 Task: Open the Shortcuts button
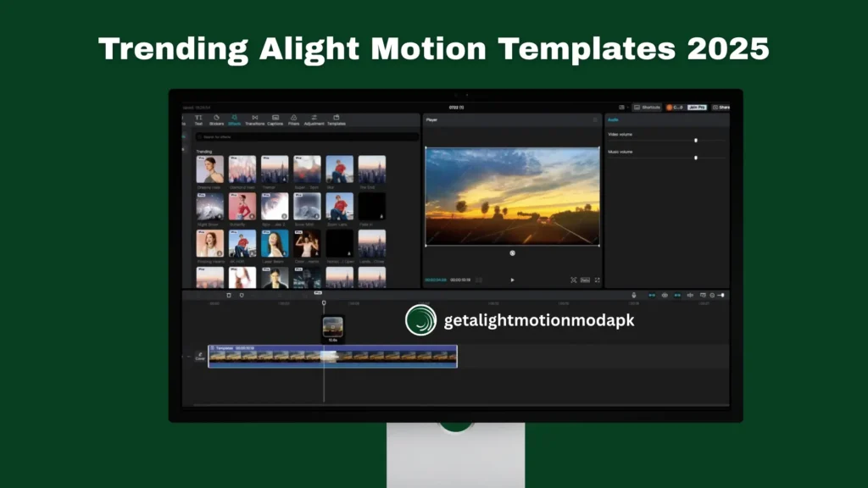point(647,108)
